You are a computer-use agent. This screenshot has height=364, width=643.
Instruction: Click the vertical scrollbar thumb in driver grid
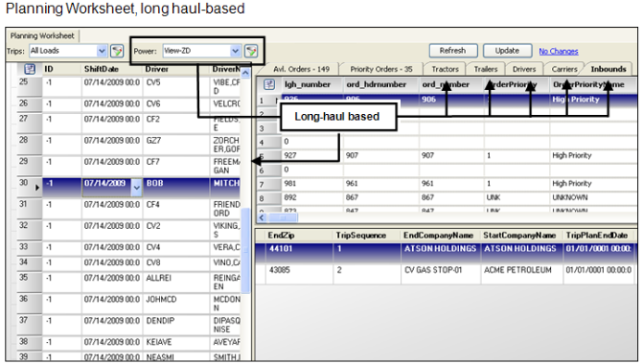[245, 250]
